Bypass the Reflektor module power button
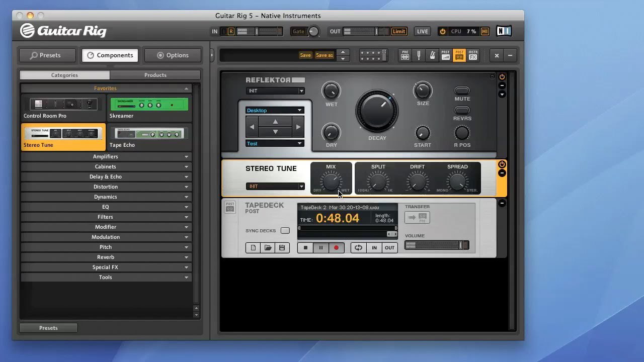Viewport: 644px width, 362px height. coord(502,77)
